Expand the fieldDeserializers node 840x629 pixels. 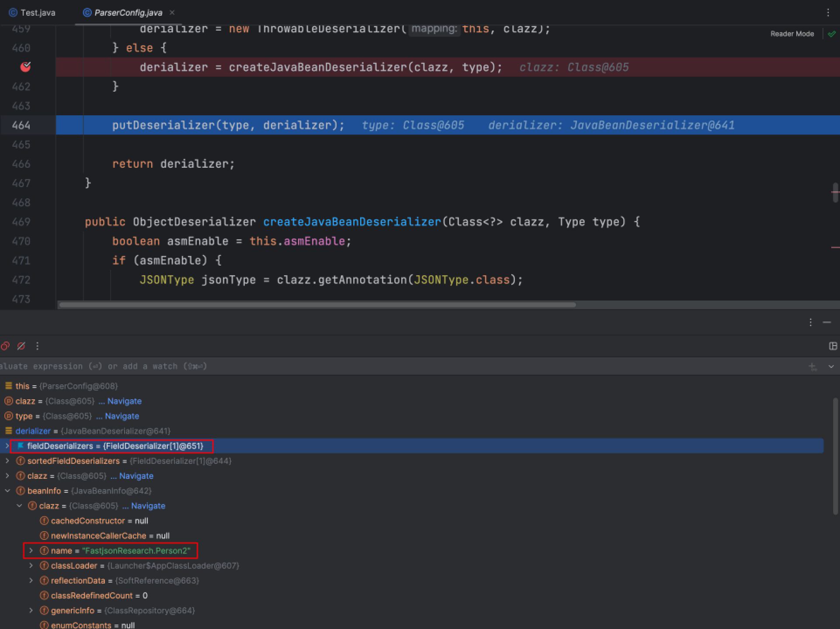pyautogui.click(x=7, y=446)
